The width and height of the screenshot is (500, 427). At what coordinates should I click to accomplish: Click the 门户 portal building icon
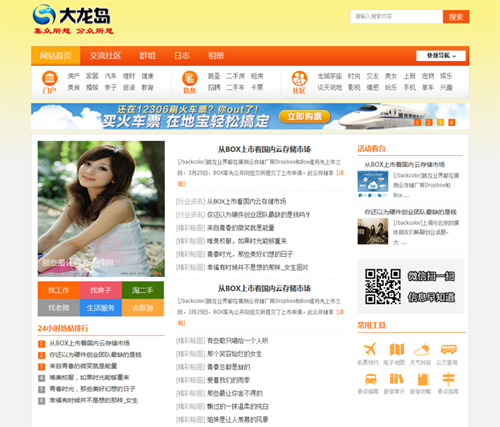click(x=49, y=79)
